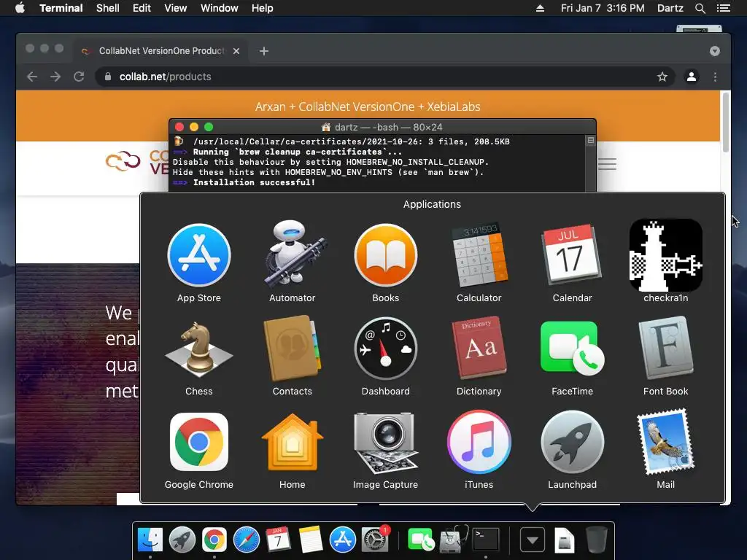Open the Calendar app showing JUL 17
Screen dimensions: 747x560
[x=572, y=255]
